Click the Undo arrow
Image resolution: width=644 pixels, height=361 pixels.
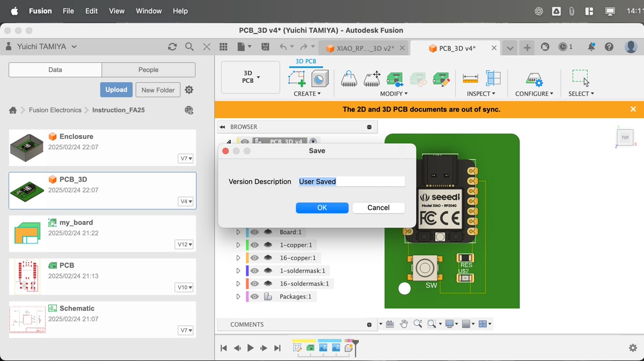tap(283, 47)
